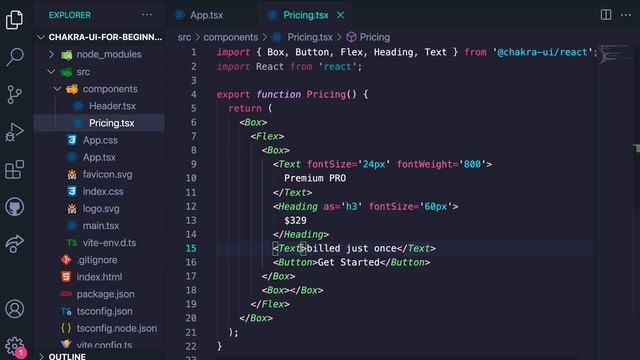Open the Extensions view

pos(14,169)
